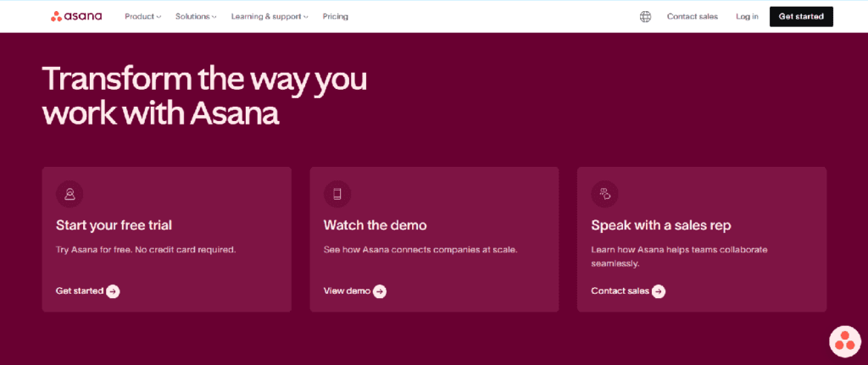The width and height of the screenshot is (868, 365).
Task: Expand the Solutions dropdown menu
Action: click(196, 16)
